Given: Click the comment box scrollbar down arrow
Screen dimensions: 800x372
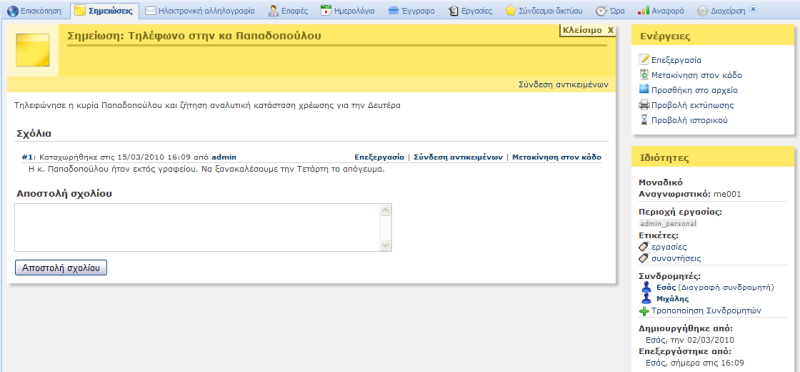Looking at the screenshot, I should (386, 246).
